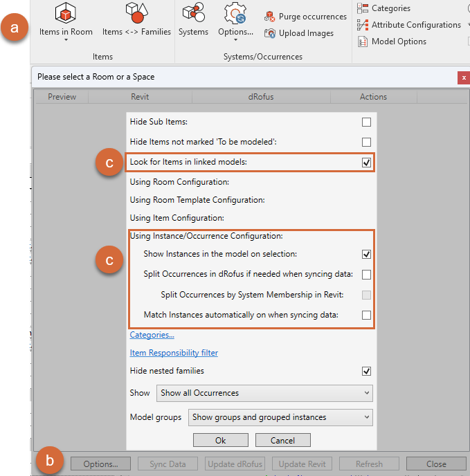Click the Upload Images icon

click(x=271, y=33)
